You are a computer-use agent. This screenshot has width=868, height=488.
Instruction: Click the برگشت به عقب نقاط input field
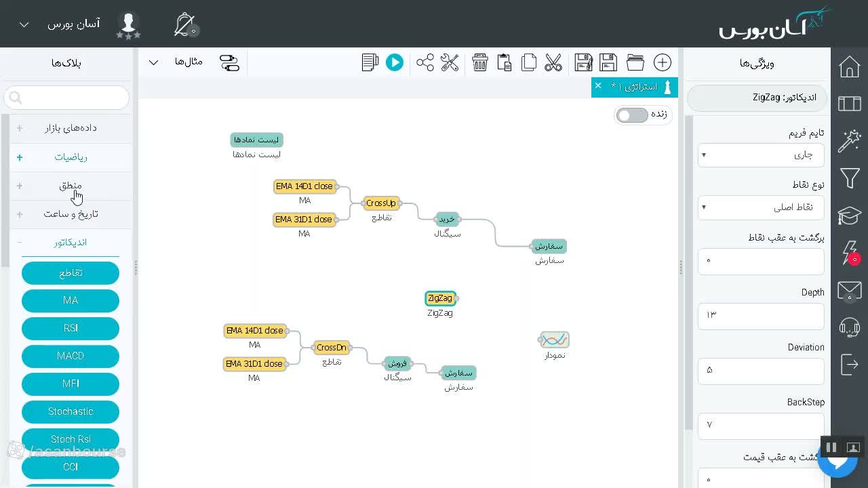(761, 261)
